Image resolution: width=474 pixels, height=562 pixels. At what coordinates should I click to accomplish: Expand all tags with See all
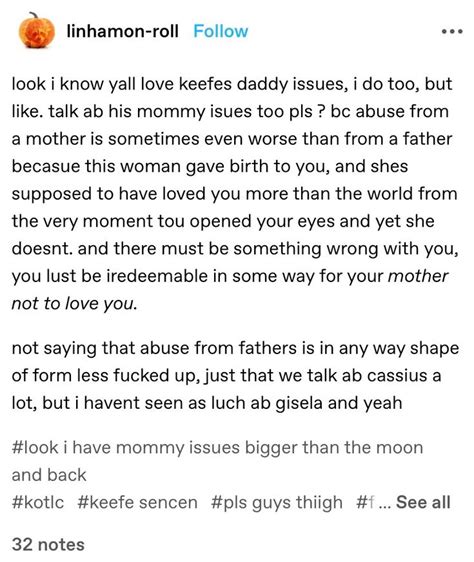point(423,502)
